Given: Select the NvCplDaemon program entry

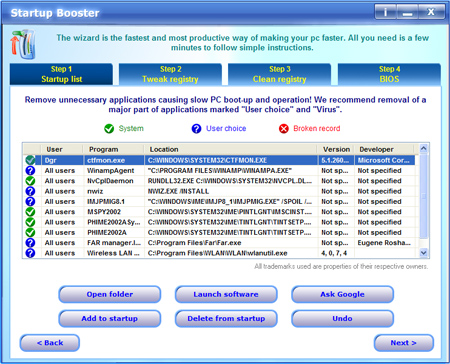Looking at the screenshot, I should pyautogui.click(x=114, y=181).
